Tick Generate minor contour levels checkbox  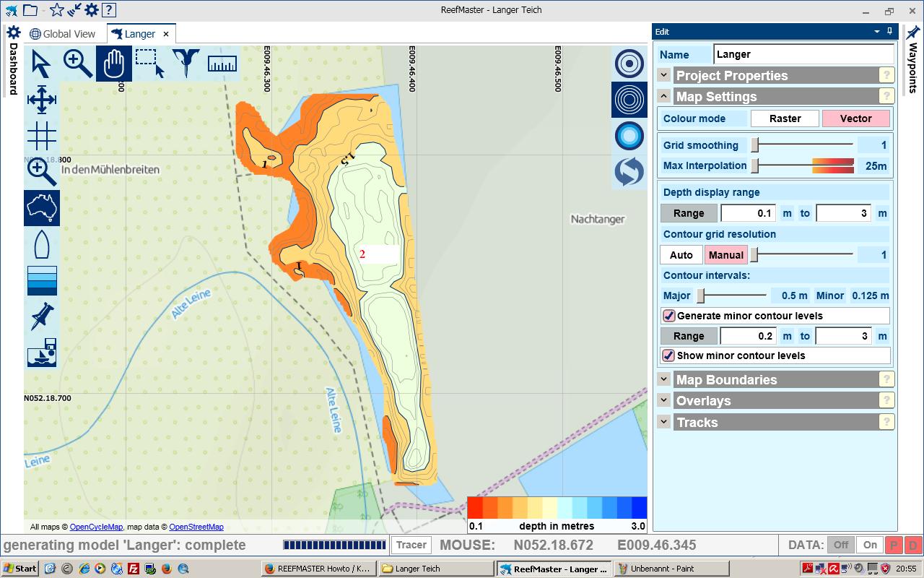point(669,316)
